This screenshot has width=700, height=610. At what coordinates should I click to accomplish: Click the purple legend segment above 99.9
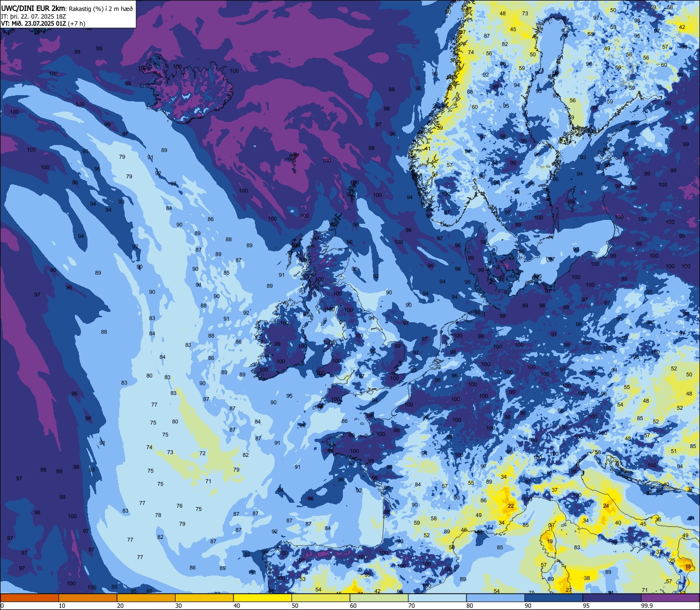tap(670, 597)
